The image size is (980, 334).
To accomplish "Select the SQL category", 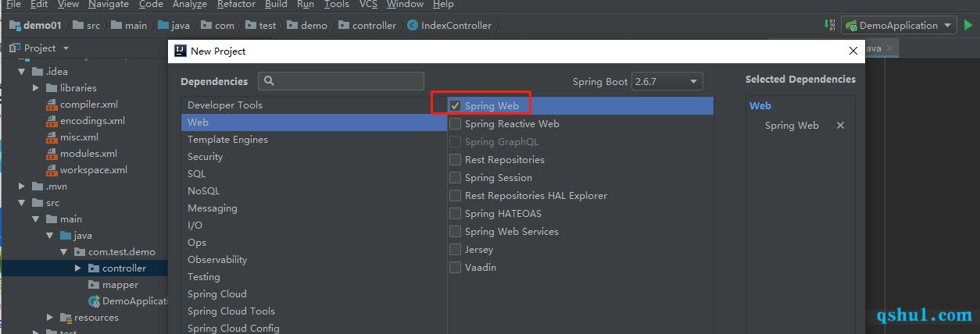I will pyautogui.click(x=314, y=174).
